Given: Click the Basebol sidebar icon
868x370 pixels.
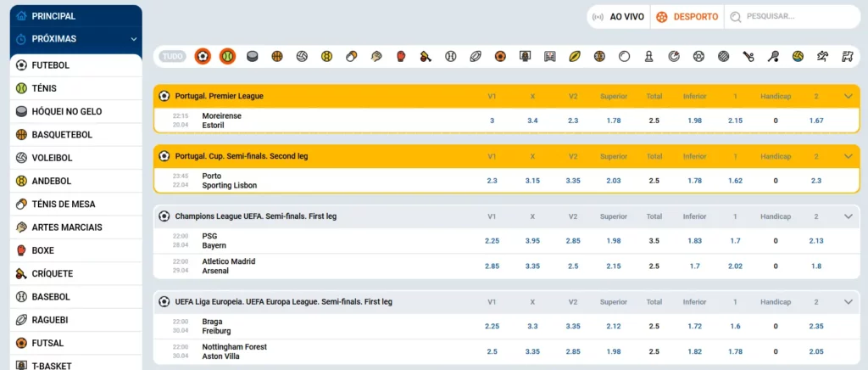Looking at the screenshot, I should tap(21, 297).
